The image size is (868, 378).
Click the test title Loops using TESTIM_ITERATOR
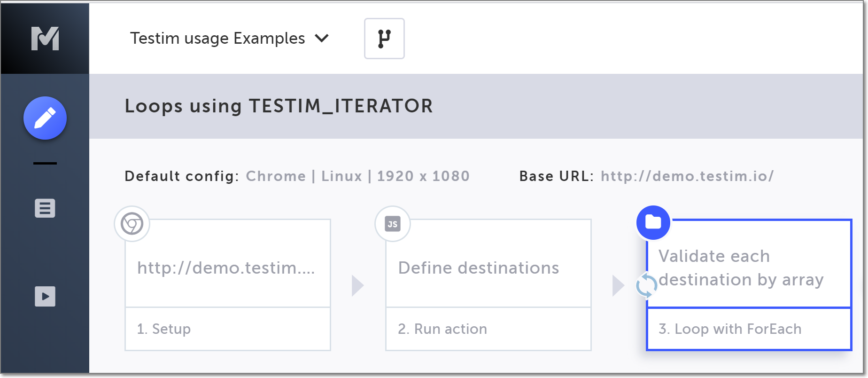(x=279, y=106)
